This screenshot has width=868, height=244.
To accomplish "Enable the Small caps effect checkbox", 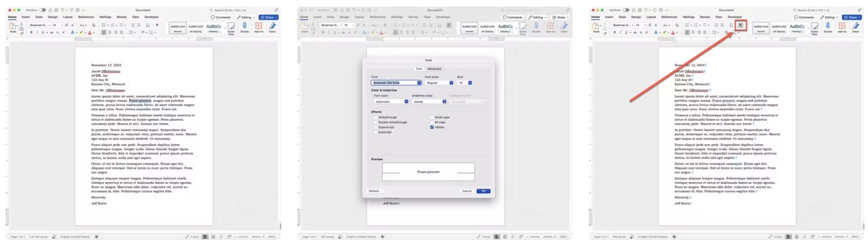I will point(432,117).
